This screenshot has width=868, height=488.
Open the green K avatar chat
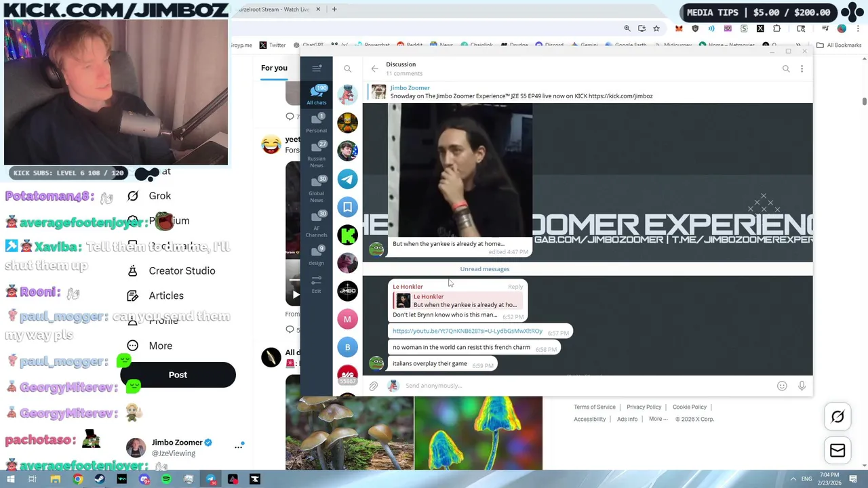click(x=347, y=235)
